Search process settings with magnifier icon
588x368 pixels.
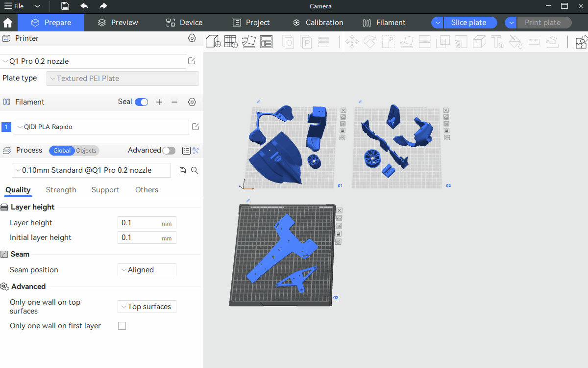pyautogui.click(x=195, y=170)
